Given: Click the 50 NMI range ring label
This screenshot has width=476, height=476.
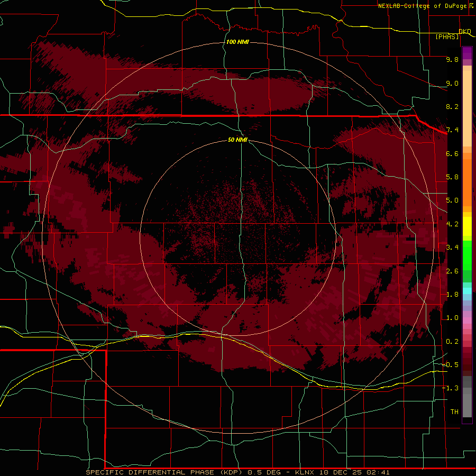Looking at the screenshot, I should click(x=237, y=140).
